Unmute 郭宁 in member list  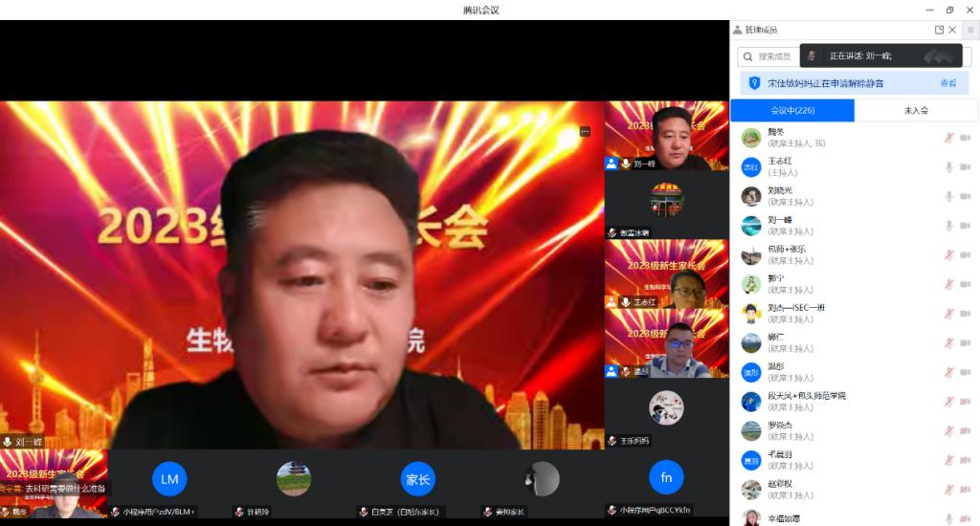pos(948,284)
